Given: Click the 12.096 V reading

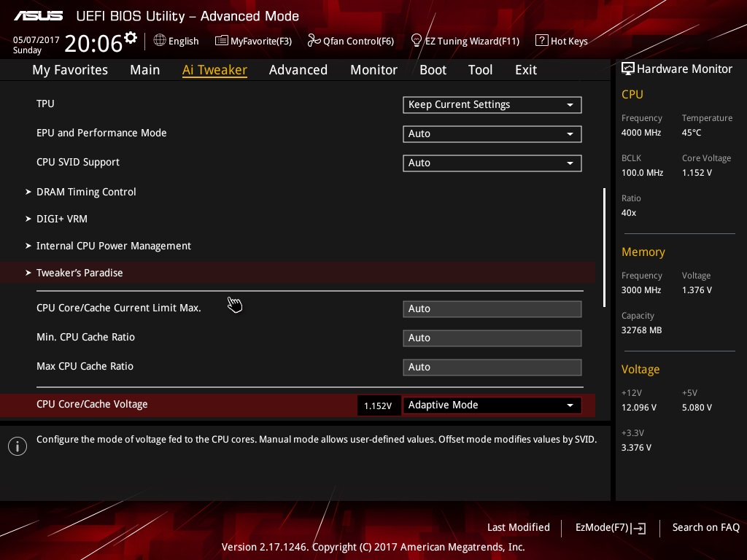Looking at the screenshot, I should pos(639,408).
